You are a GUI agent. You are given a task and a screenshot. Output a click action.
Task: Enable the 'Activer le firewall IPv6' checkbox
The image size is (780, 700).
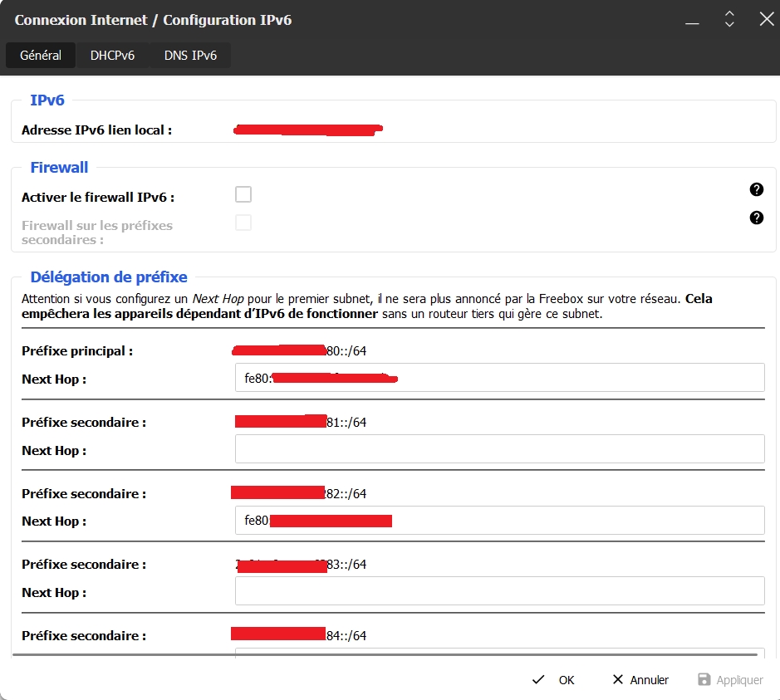click(243, 195)
